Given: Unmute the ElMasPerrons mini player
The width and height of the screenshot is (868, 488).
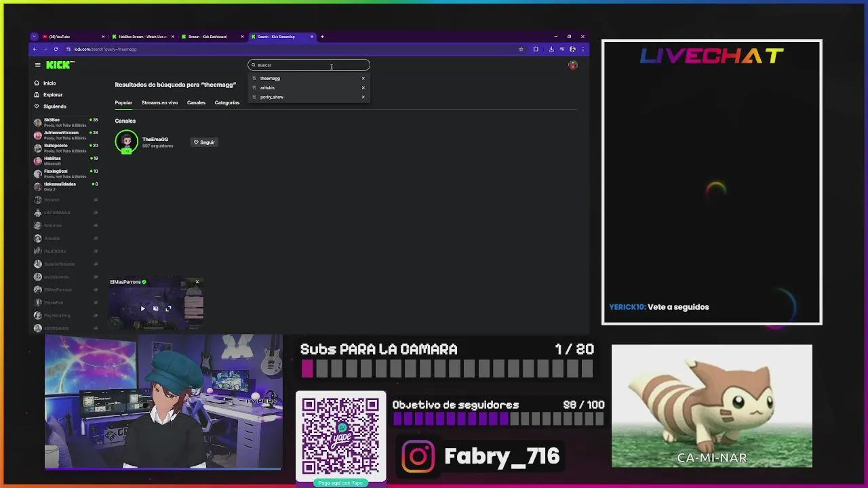Looking at the screenshot, I should click(x=155, y=309).
